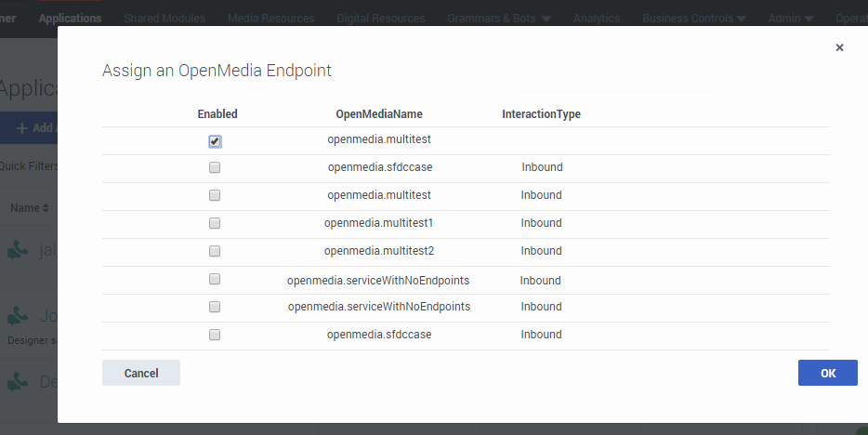Click the InteractionType column header
This screenshot has width=868, height=435.
click(x=541, y=114)
